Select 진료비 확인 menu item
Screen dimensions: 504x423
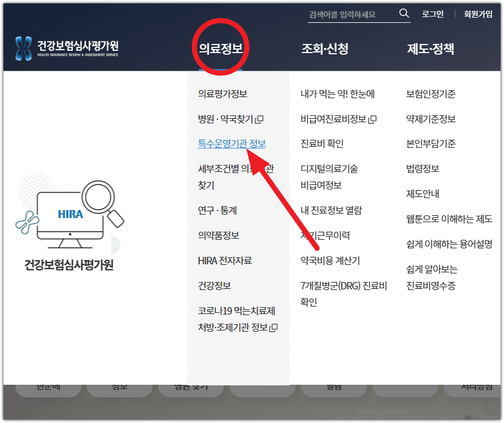[322, 144]
